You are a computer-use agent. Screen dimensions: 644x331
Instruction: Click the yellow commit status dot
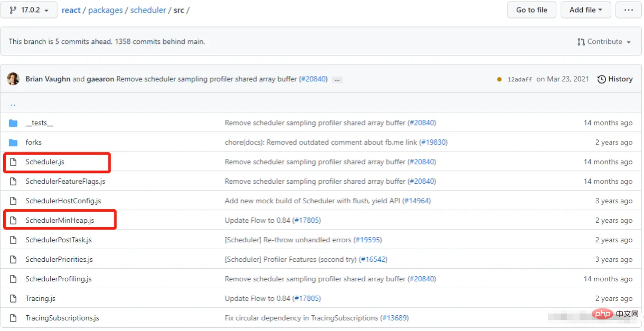pos(499,79)
